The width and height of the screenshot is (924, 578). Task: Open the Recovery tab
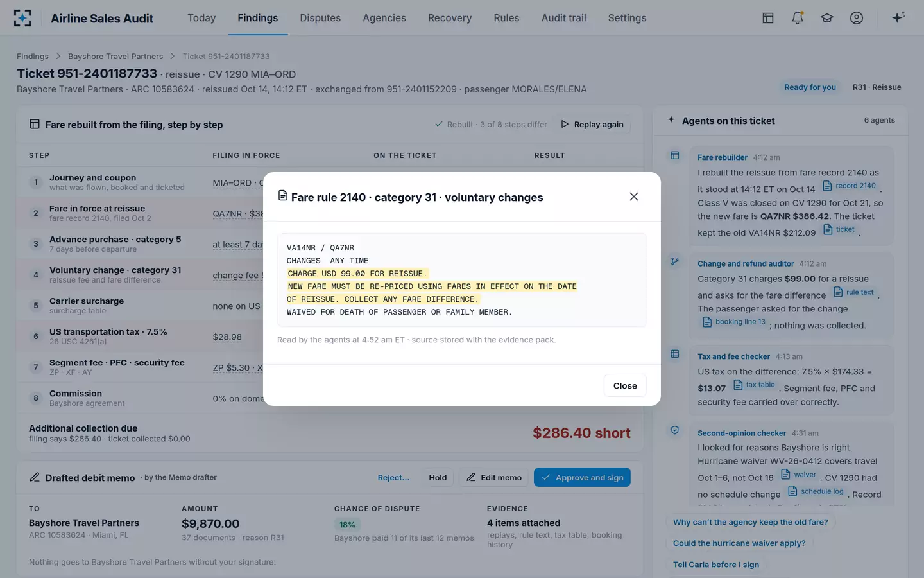(450, 18)
